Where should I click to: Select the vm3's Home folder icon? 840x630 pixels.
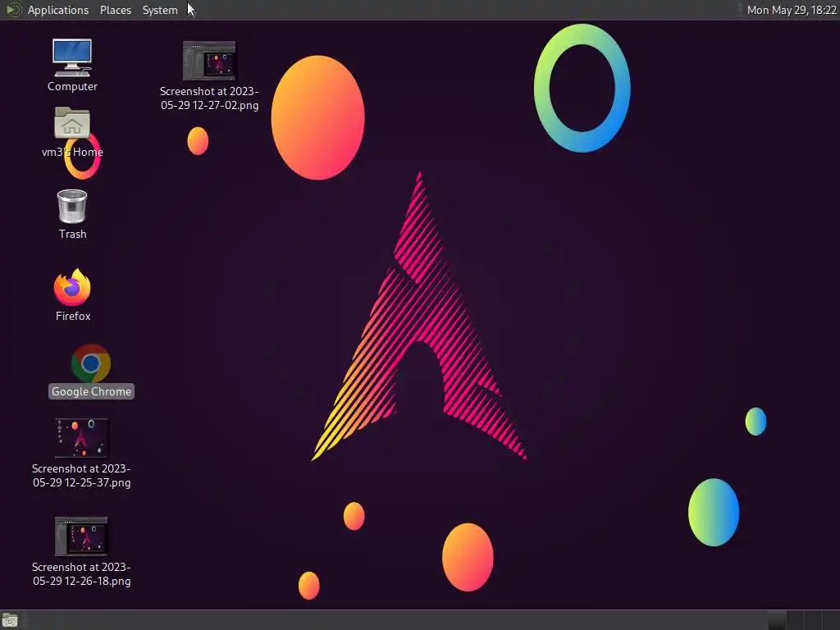[72, 132]
